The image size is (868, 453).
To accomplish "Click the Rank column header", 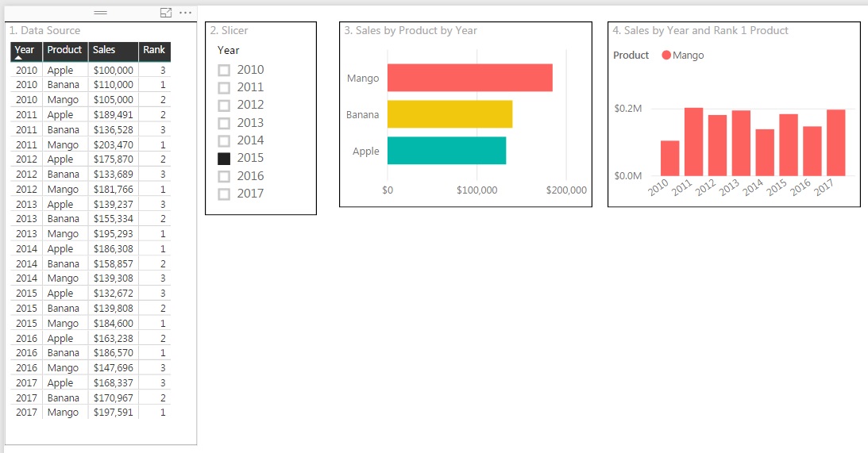I will (154, 50).
